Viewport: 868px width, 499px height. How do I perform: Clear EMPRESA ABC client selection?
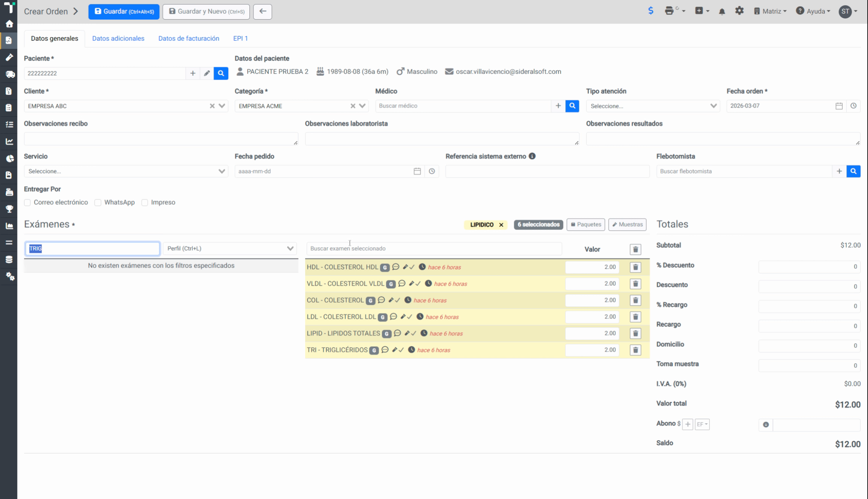(212, 106)
